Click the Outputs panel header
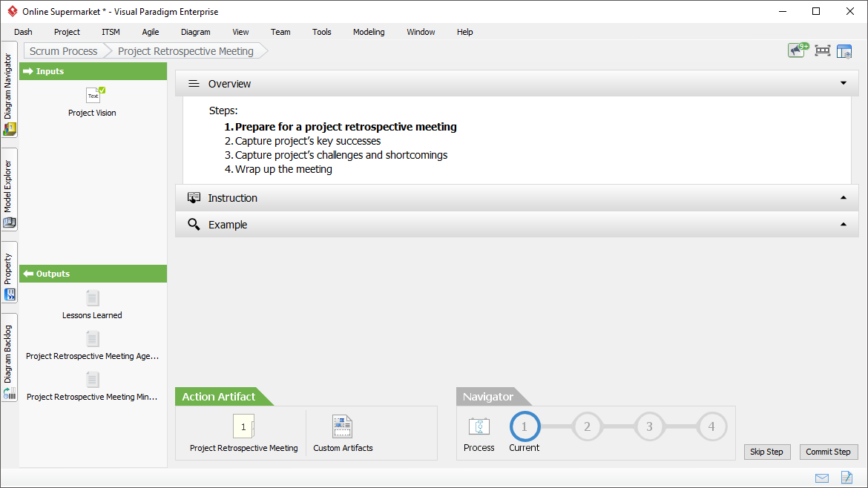Screen dimensions: 868x488 pyautogui.click(x=93, y=274)
